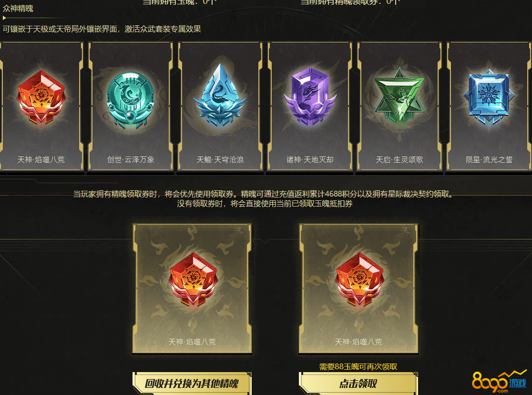Viewport: 532px width, 395px height.
Task: Select the green triangle 天启·生灵颂歌 gem
Action: 399,95
